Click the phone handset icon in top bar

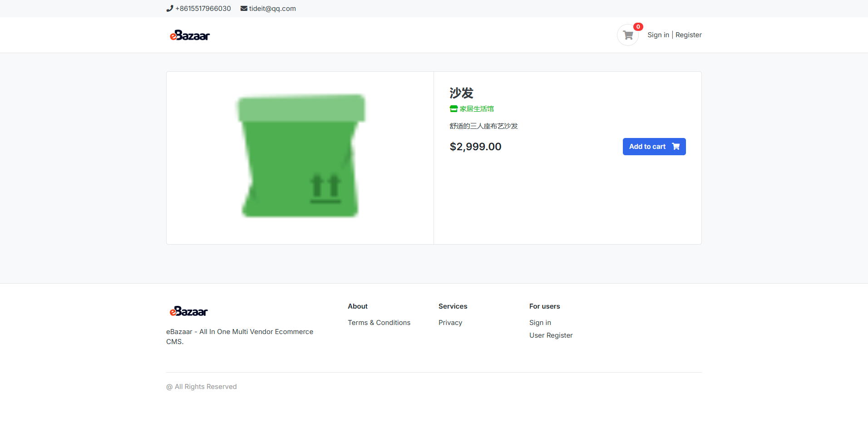coord(170,8)
